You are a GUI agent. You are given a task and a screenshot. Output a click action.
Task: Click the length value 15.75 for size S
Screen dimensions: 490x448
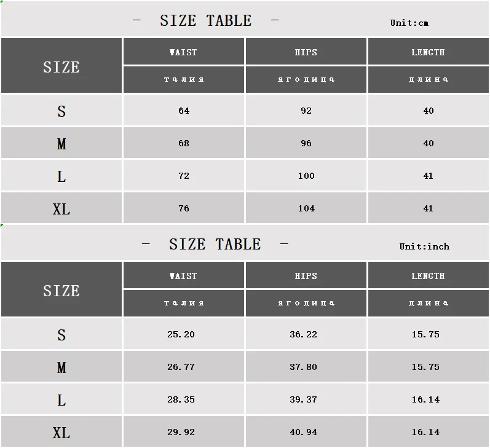coord(425,334)
